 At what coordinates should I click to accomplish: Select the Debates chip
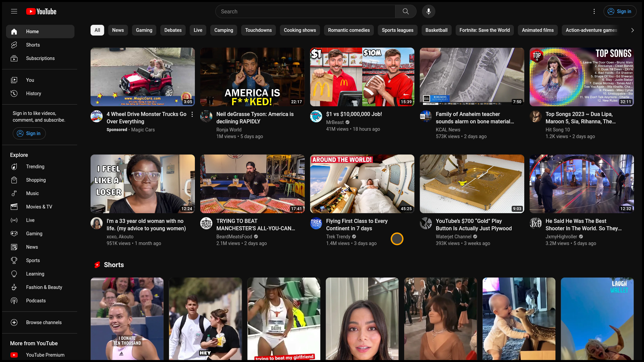pyautogui.click(x=173, y=30)
